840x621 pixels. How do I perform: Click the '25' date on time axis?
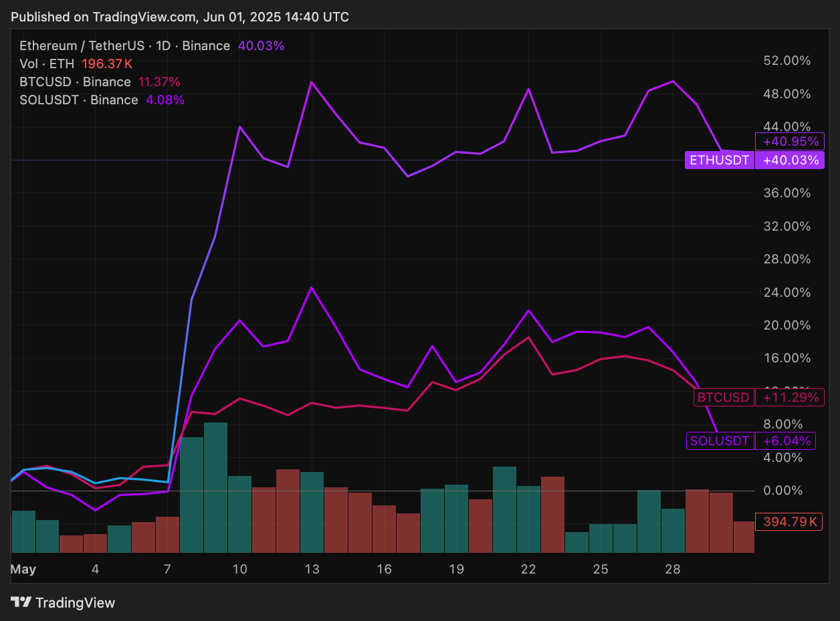coord(601,570)
